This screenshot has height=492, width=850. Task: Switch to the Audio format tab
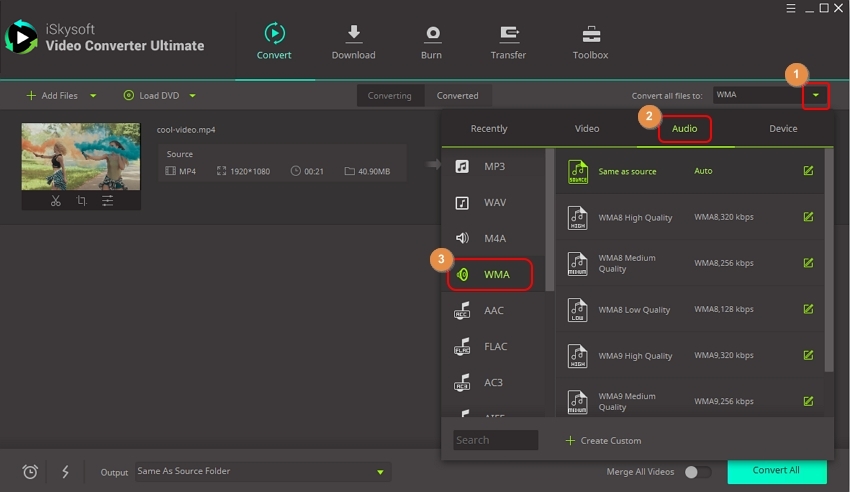[684, 129]
